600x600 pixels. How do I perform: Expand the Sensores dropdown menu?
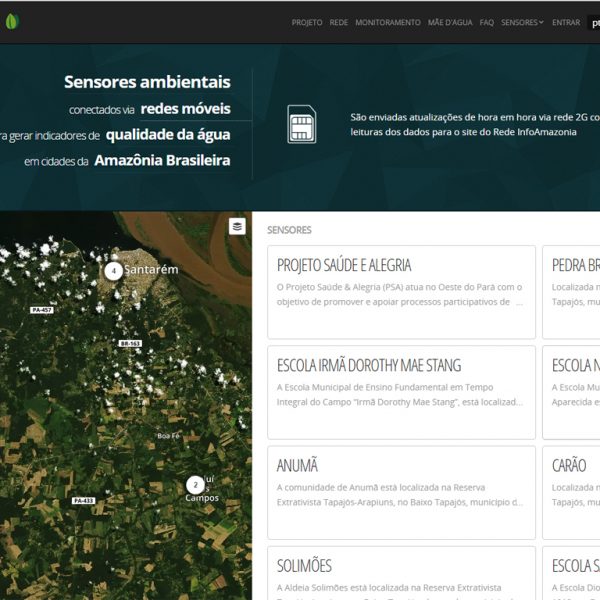pos(522,22)
